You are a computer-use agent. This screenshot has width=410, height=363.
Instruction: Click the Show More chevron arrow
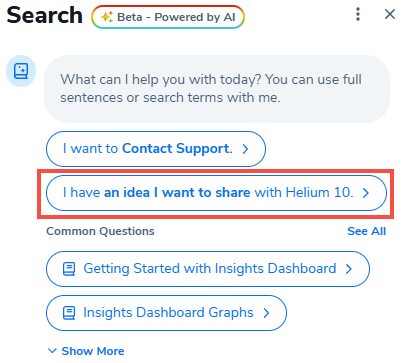point(52,351)
